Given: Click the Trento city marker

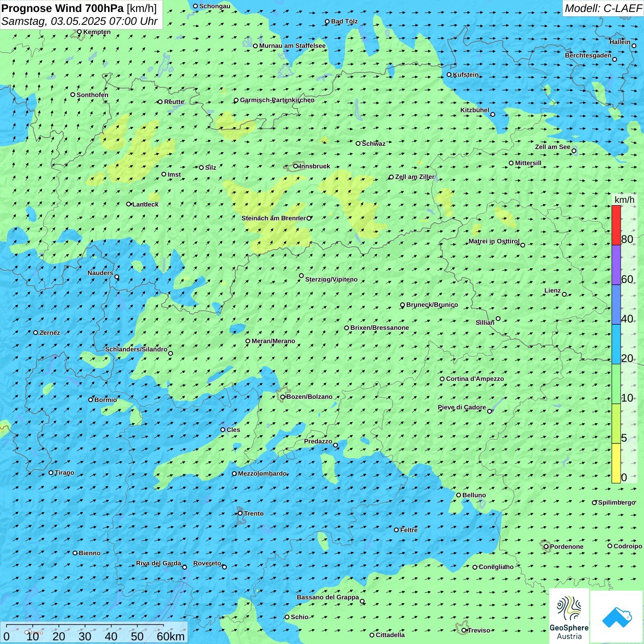Looking at the screenshot, I should click(240, 513).
